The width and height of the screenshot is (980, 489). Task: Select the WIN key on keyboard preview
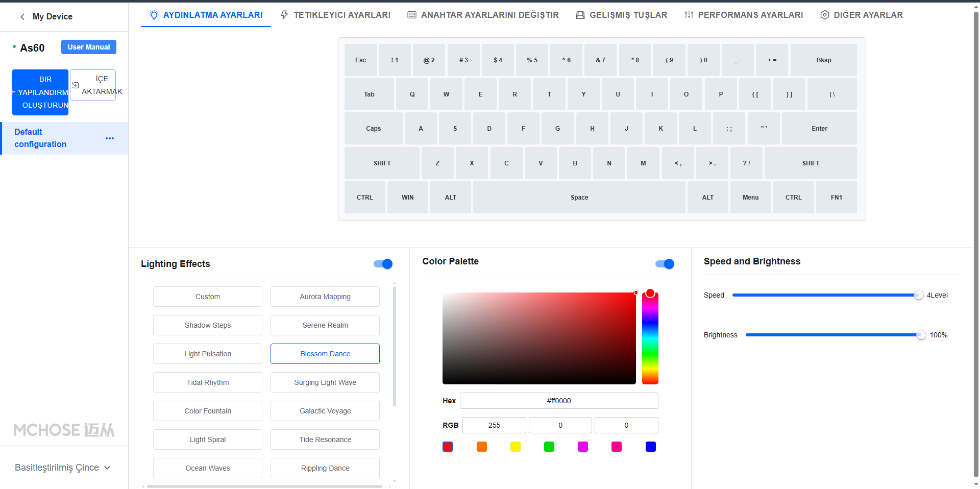[x=408, y=198]
